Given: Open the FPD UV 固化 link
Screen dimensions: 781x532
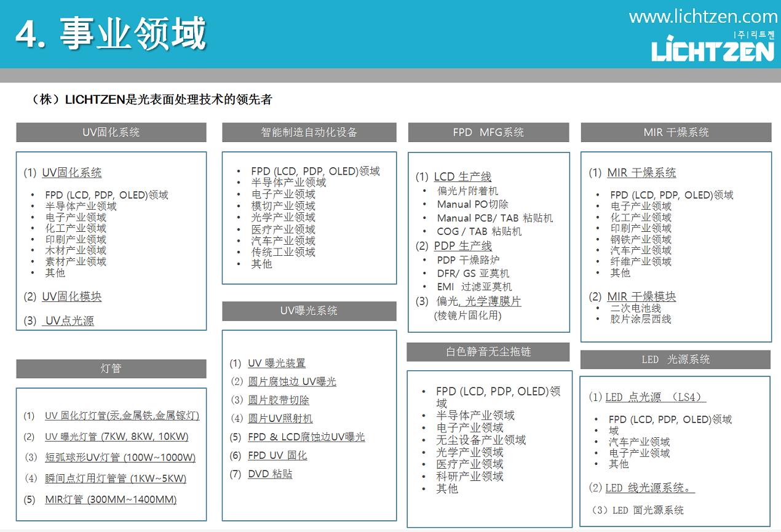Looking at the screenshot, I should [277, 456].
